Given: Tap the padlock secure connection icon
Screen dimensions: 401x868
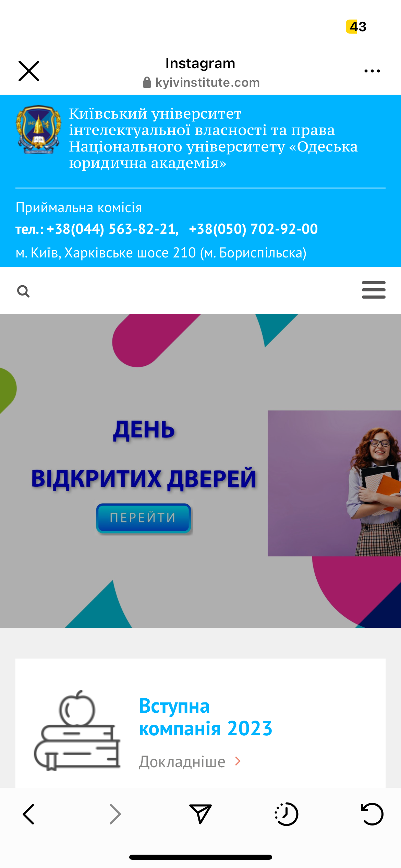Looking at the screenshot, I should [x=147, y=83].
